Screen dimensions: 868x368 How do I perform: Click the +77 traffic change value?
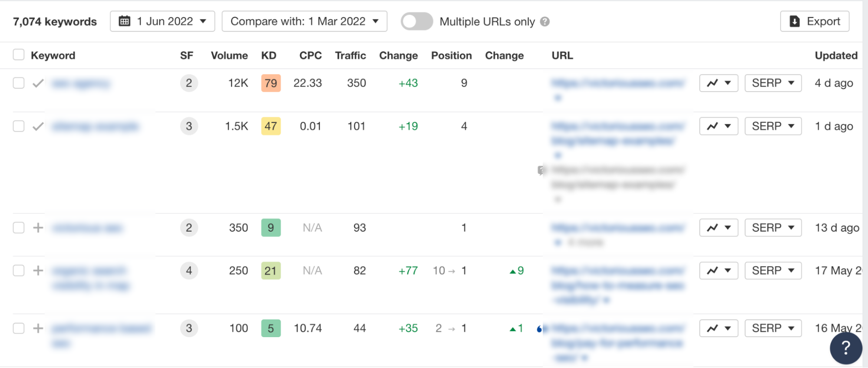pyautogui.click(x=408, y=271)
